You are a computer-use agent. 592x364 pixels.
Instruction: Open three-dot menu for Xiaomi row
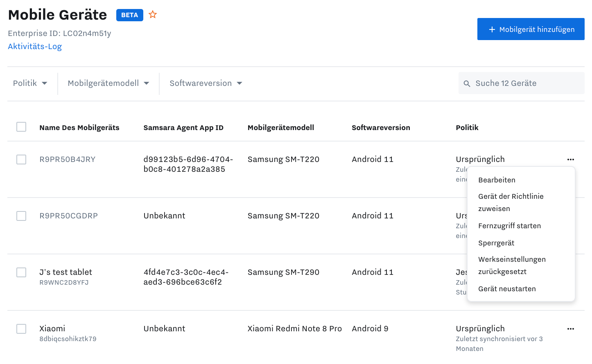[x=571, y=329]
